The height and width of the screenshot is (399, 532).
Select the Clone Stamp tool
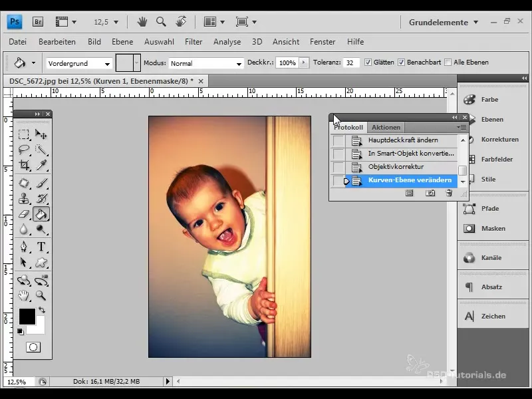[x=24, y=198]
